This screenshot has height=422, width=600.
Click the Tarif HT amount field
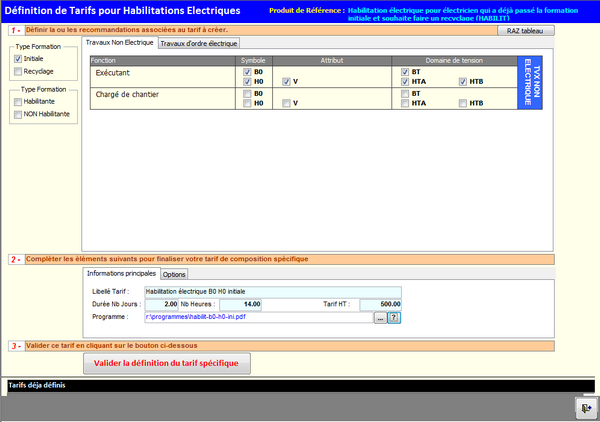point(379,304)
